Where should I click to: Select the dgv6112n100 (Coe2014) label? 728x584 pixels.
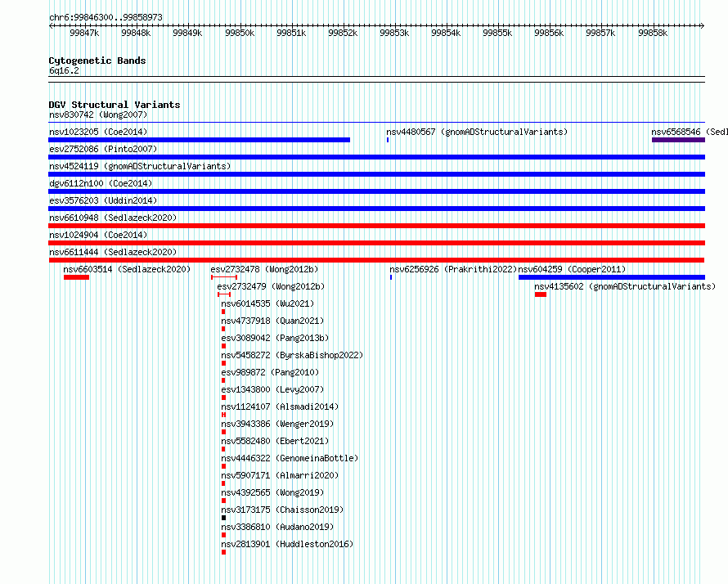[101, 183]
